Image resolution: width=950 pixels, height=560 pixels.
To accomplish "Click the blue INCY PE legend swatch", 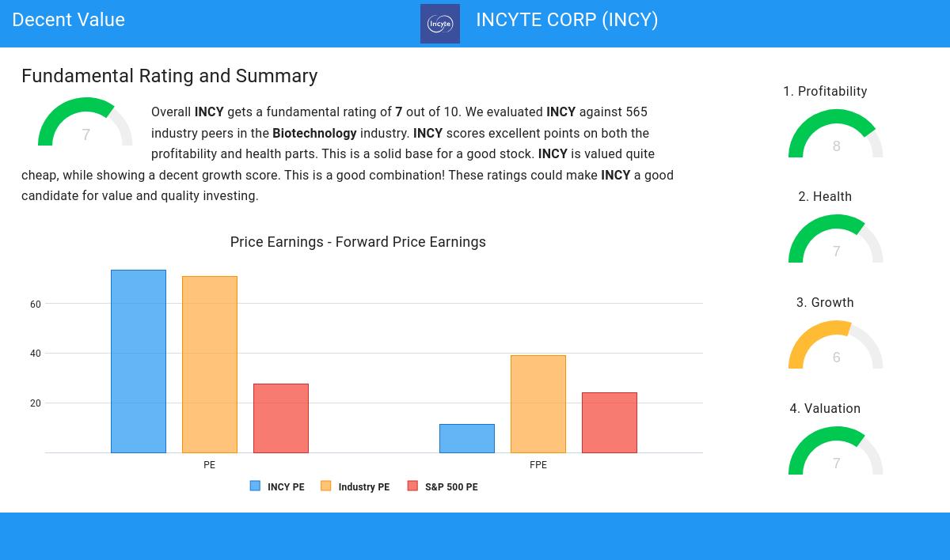I will [255, 486].
